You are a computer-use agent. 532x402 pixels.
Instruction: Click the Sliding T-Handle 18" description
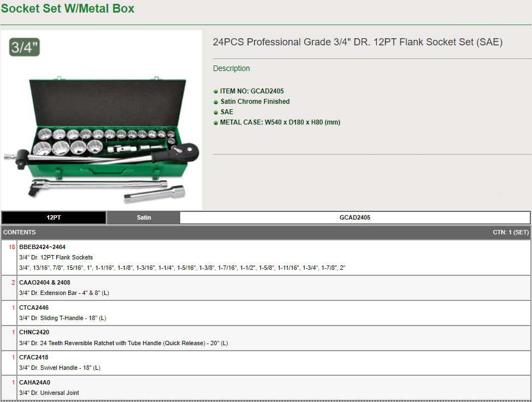point(63,318)
